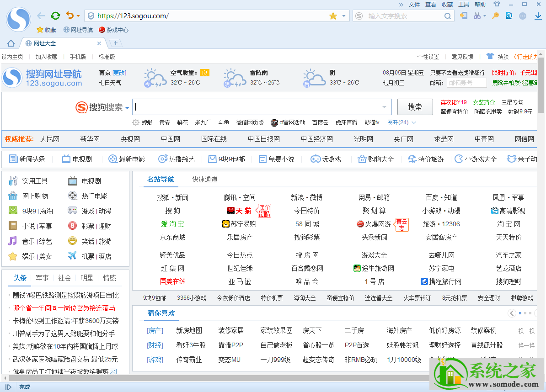The height and width of the screenshot is (392, 546).
Task: Click the horizontal scrollbar thumb at bottom
Action: point(219,378)
